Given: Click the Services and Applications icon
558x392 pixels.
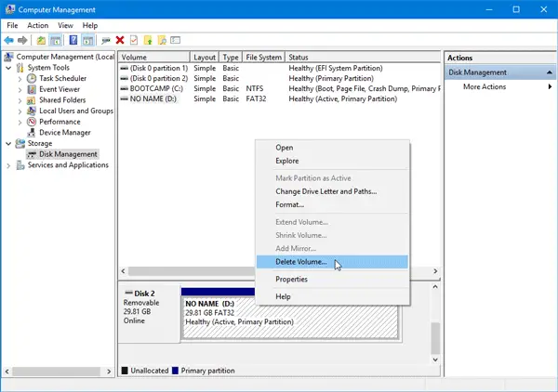Looking at the screenshot, I should pyautogui.click(x=20, y=165).
